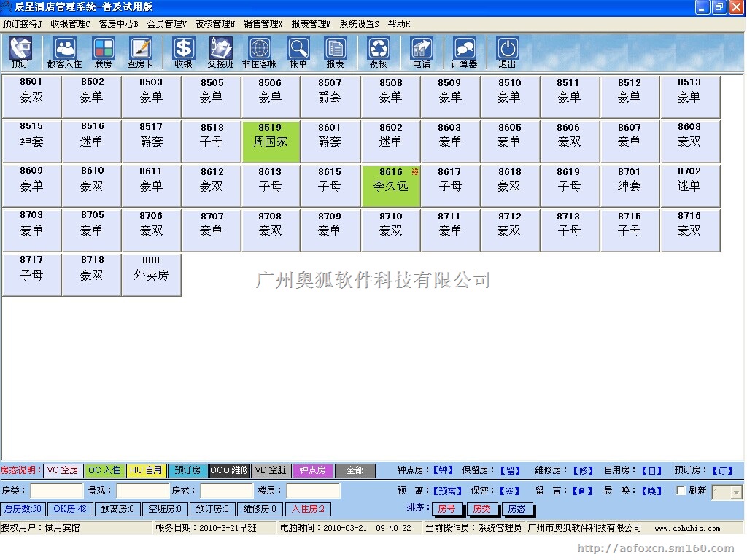Toggle the 刷新 refresh checkbox
Screen dimensions: 747x560
(681, 491)
